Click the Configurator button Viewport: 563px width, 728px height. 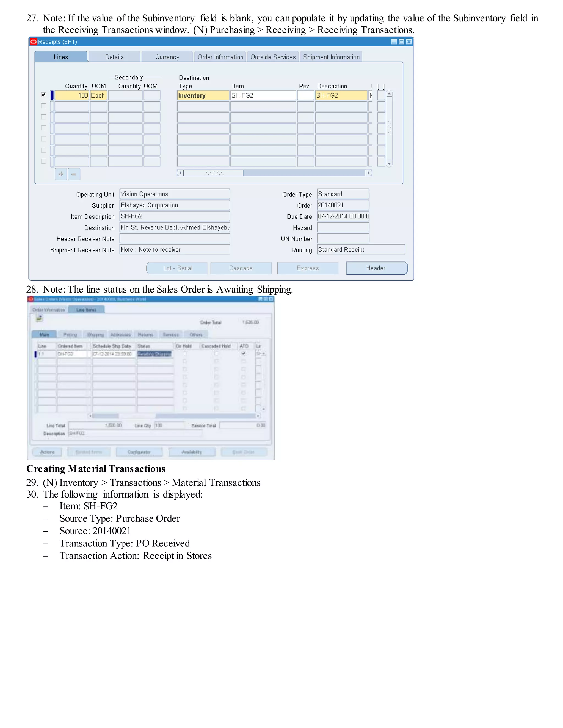tap(139, 452)
